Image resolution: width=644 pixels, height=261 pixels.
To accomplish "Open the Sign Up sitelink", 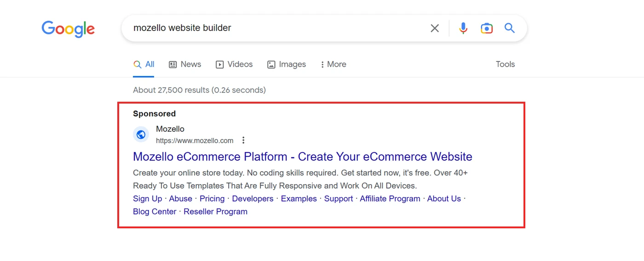I will 148,199.
